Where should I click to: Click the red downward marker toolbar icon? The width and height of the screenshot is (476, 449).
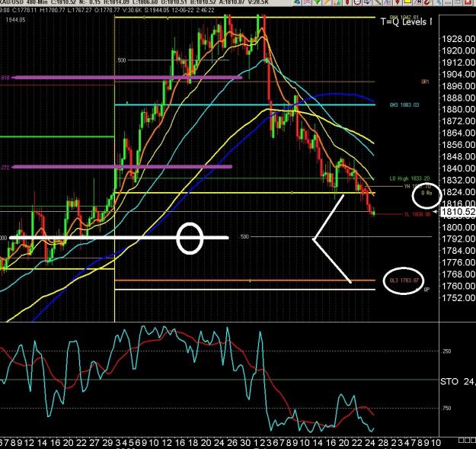click(398, 2)
